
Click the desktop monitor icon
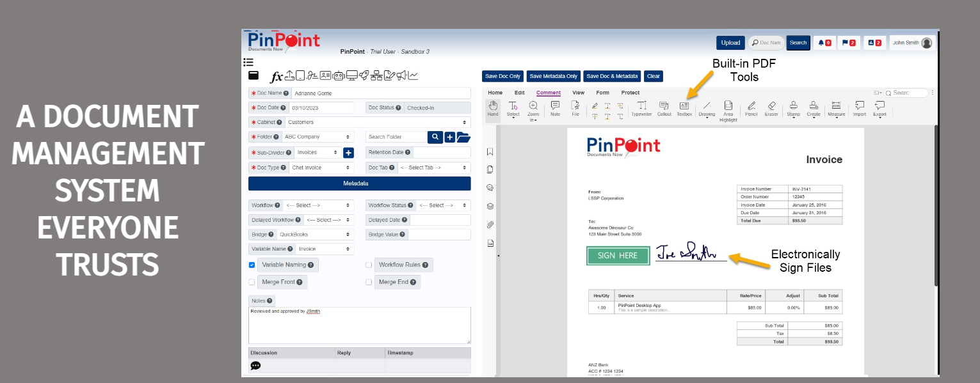coord(351,75)
